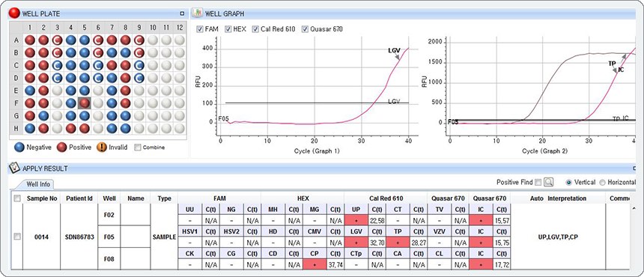Click the CP C(t) value 37,74
The height and width of the screenshot is (277, 644).
[x=335, y=265]
